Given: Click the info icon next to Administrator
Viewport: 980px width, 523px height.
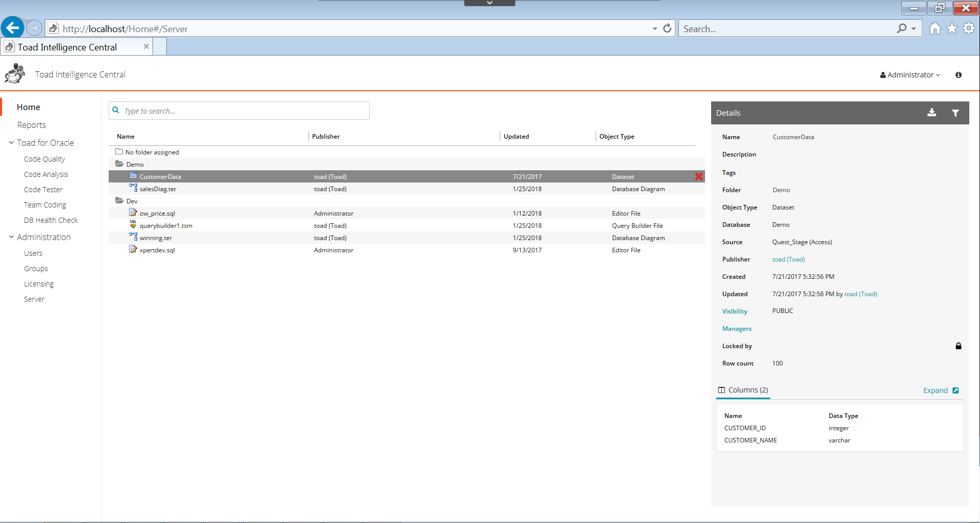Looking at the screenshot, I should coord(958,75).
